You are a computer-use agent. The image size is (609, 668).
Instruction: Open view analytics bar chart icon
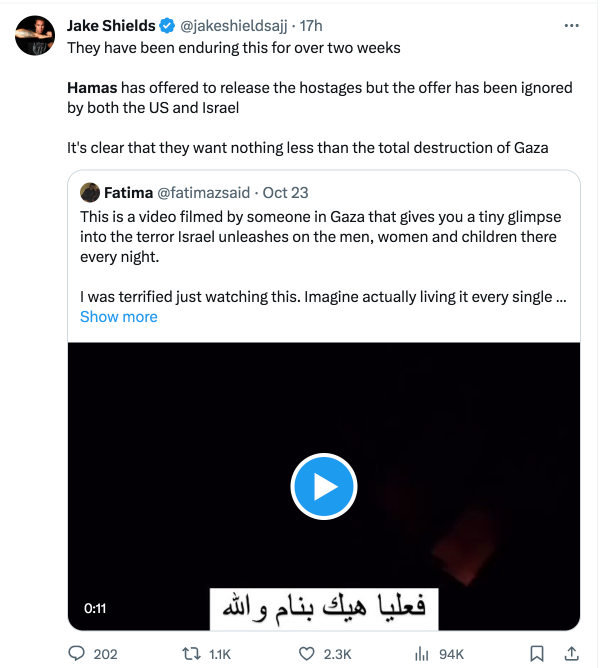[x=421, y=654]
